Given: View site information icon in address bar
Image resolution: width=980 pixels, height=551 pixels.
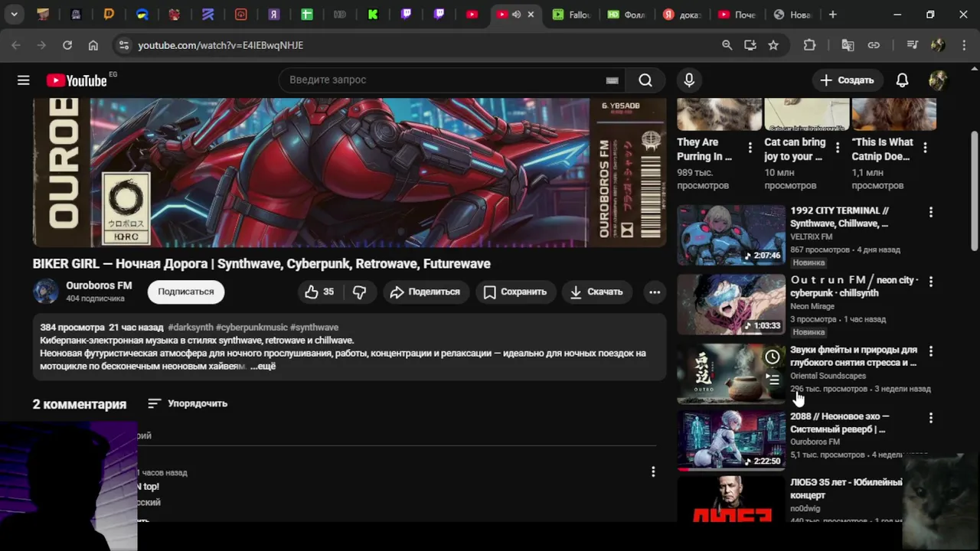Looking at the screenshot, I should pos(124,45).
